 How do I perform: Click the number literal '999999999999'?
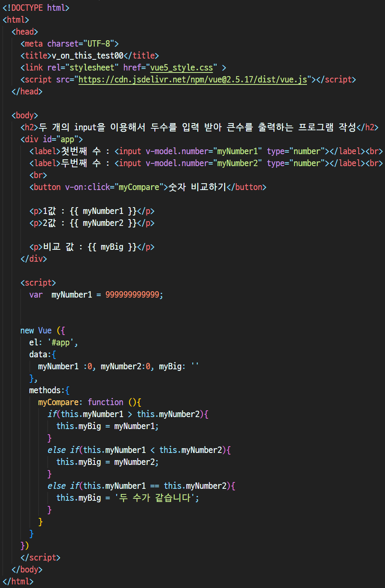(132, 295)
